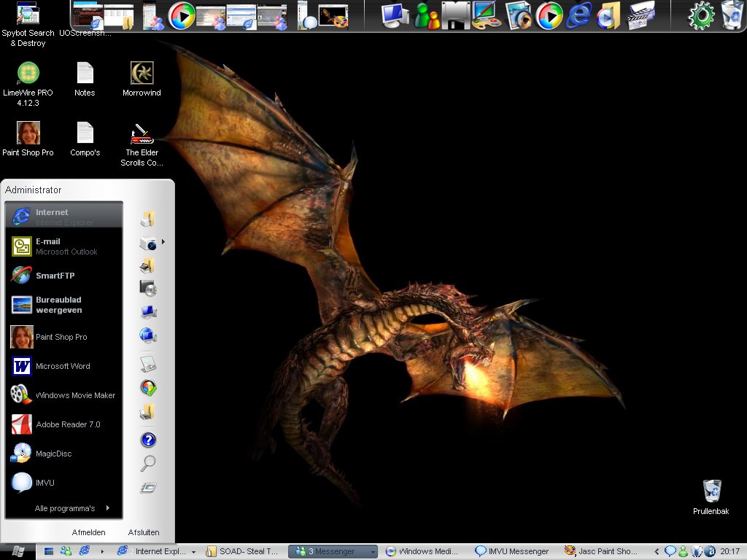Switch to IMVU Messenger taskbar window
Image resolution: width=747 pixels, height=560 pixels.
513,551
